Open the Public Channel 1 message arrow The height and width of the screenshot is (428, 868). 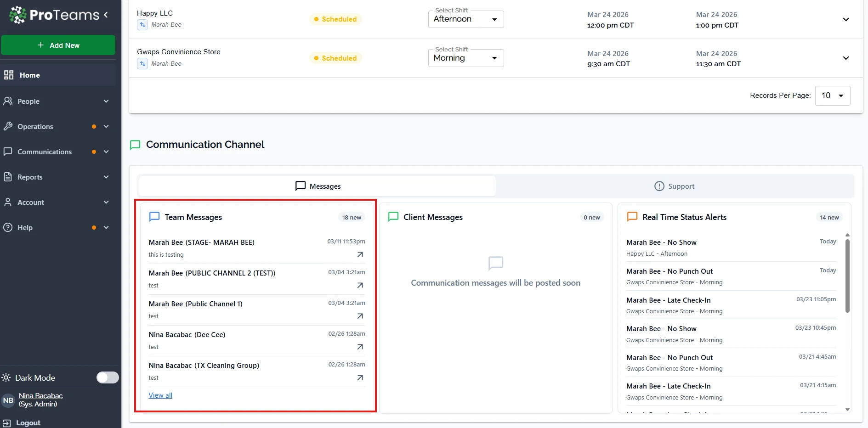click(360, 316)
